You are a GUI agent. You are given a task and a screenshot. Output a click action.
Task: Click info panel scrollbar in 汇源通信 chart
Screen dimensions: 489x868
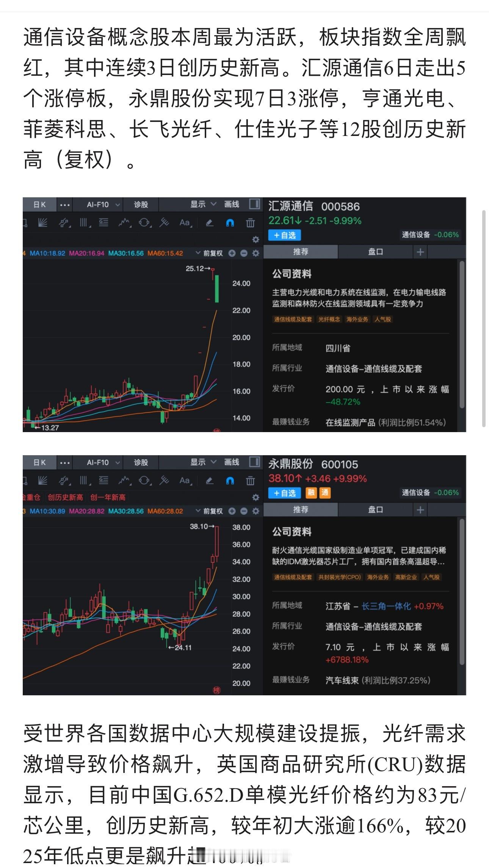click(x=462, y=334)
